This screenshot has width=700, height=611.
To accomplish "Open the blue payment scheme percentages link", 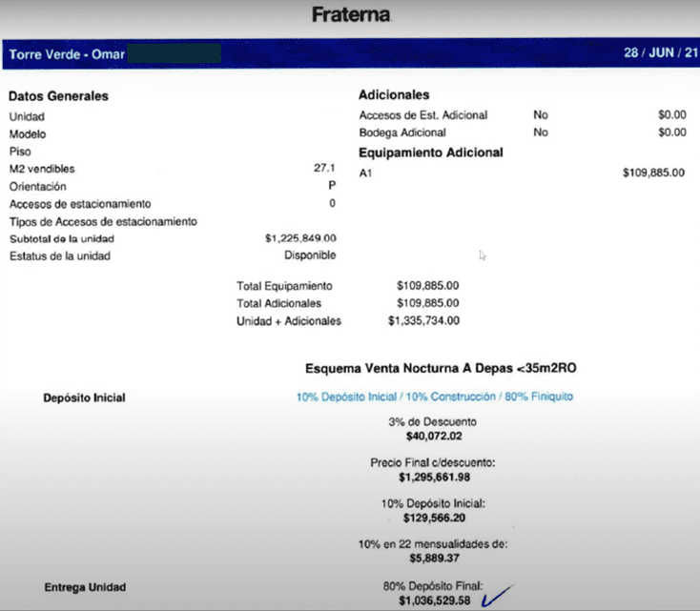I will 434,397.
